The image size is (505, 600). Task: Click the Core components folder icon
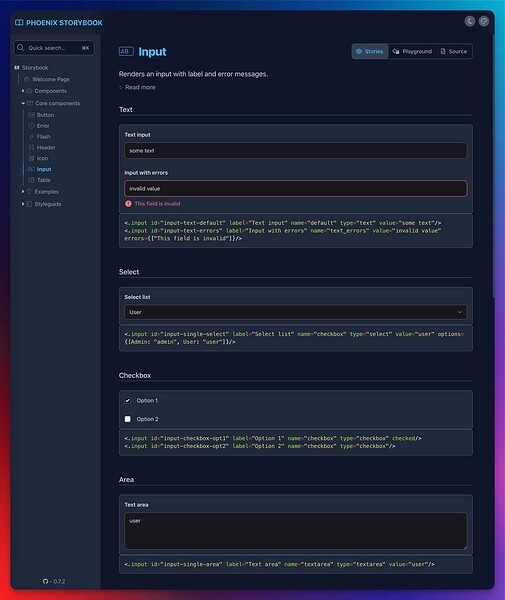coord(29,103)
